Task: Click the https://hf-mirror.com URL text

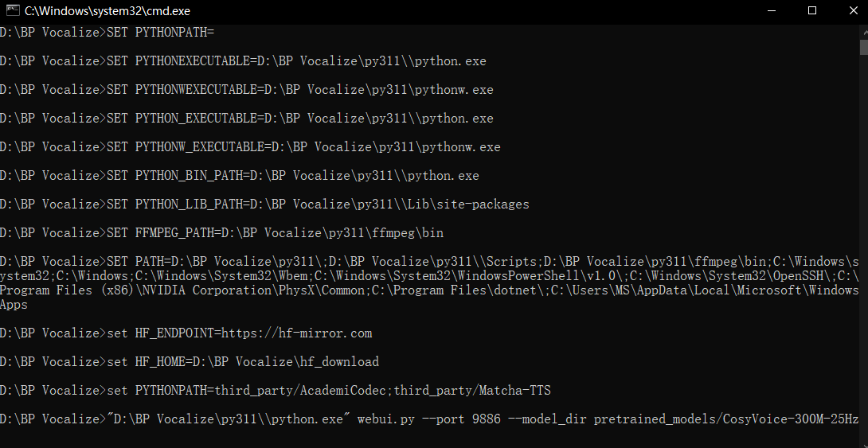Action: coord(297,333)
